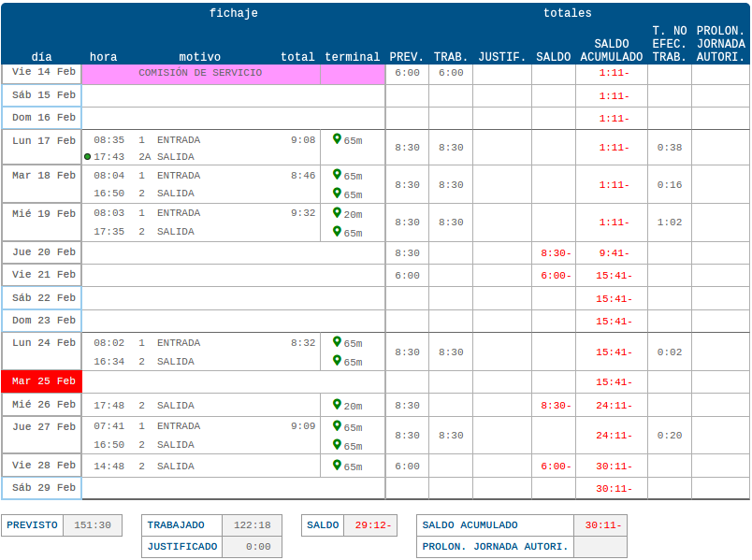Viewport: 752px width, 560px height.
Task: Select the red-highlighted Mar 25 Feb day cell
Action: point(42,381)
